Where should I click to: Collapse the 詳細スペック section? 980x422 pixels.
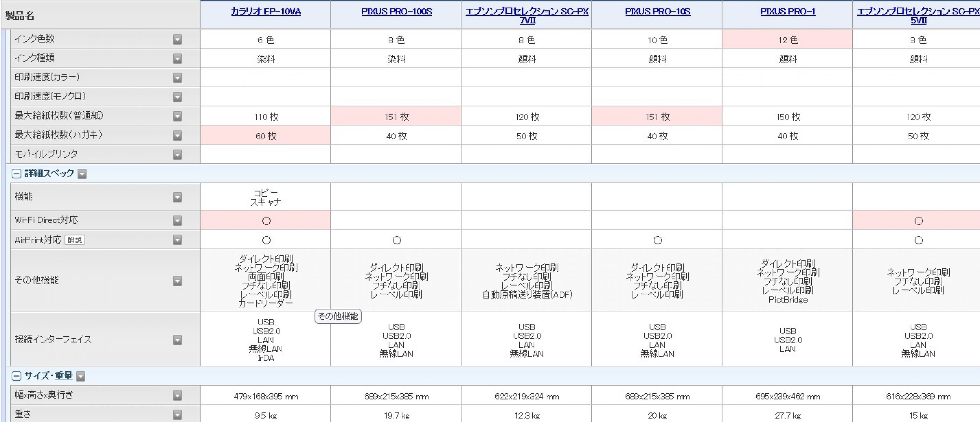coord(16,174)
